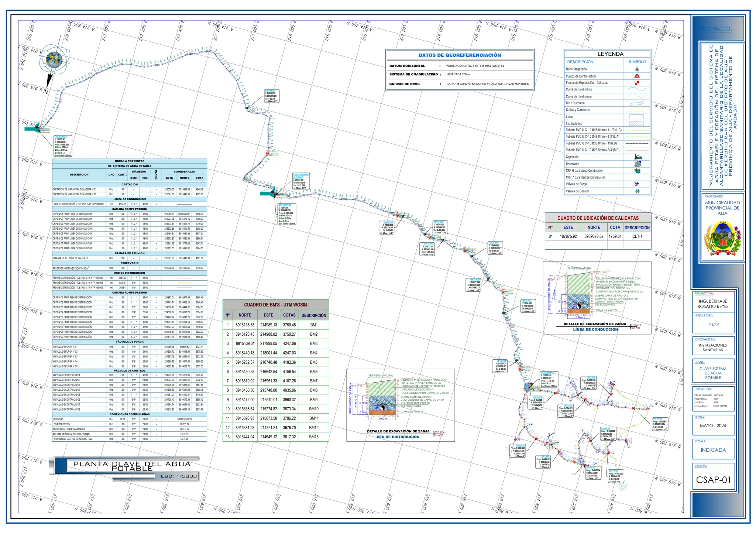Select the hatched Instituciones legend symbol
The height and width of the screenshot is (534, 756).
636,124
